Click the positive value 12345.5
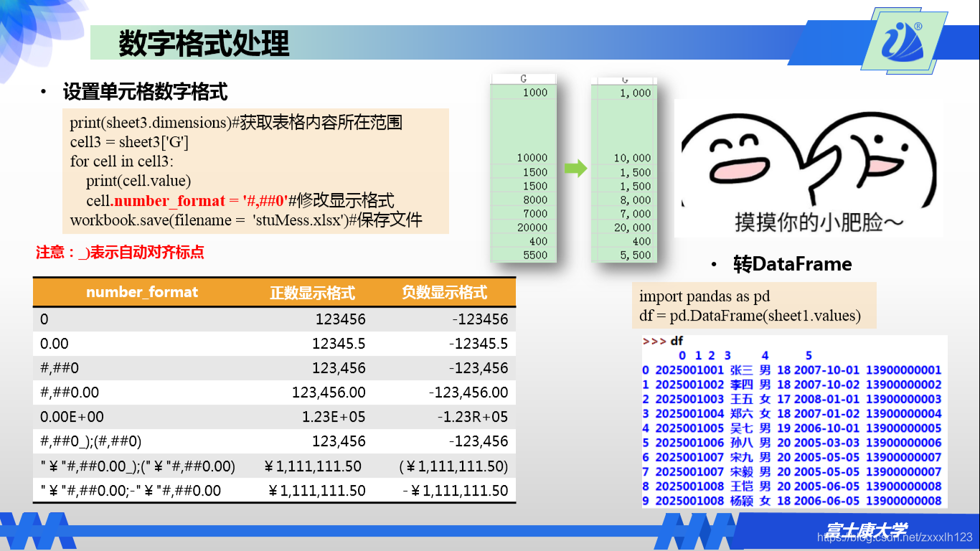 pyautogui.click(x=339, y=344)
